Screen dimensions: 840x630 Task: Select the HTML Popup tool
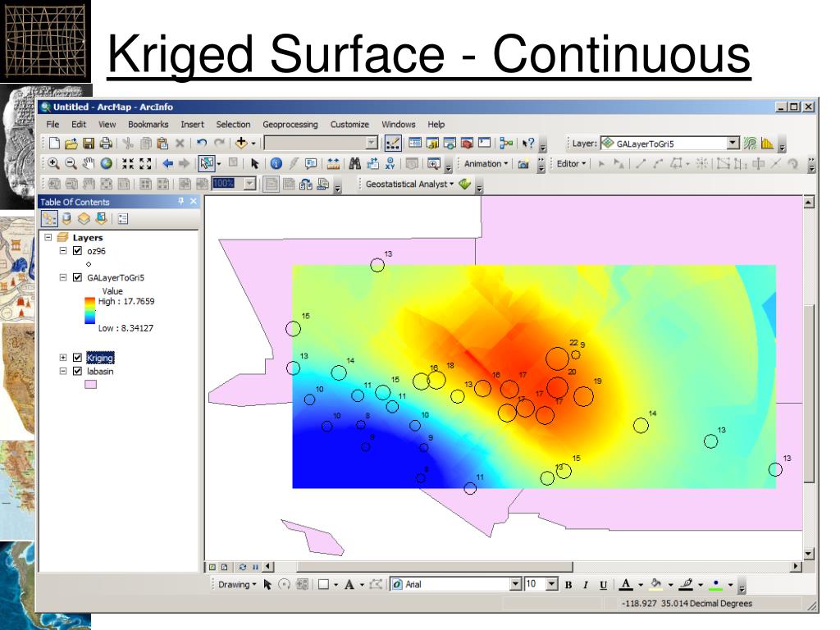[x=311, y=163]
